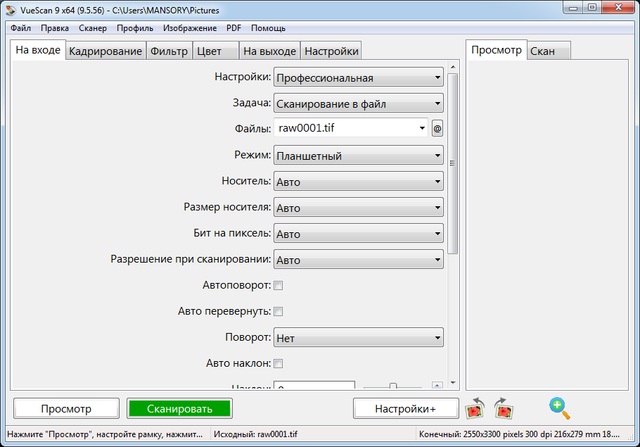Expand the Задача dropdown list
This screenshot has height=447, width=640.
358,103
